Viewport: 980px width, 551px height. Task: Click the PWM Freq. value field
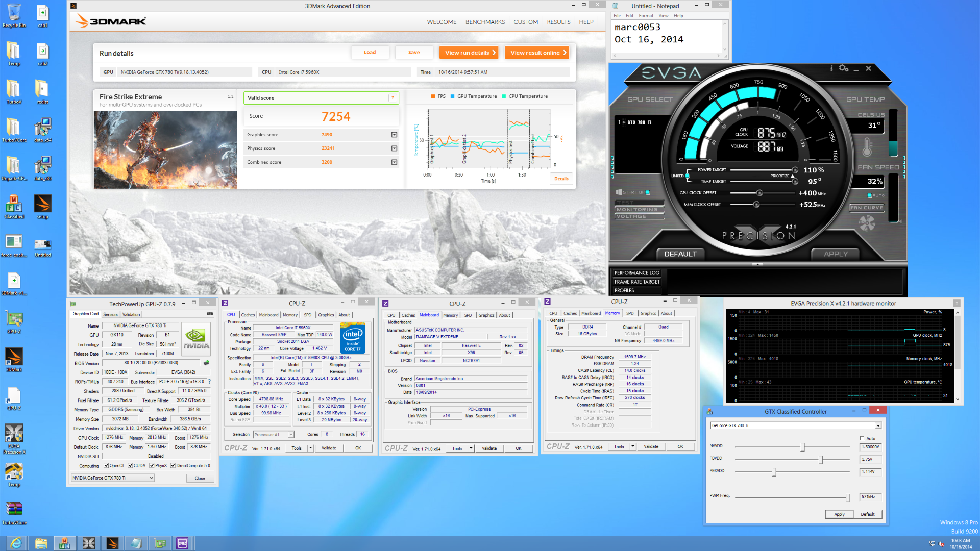click(870, 496)
